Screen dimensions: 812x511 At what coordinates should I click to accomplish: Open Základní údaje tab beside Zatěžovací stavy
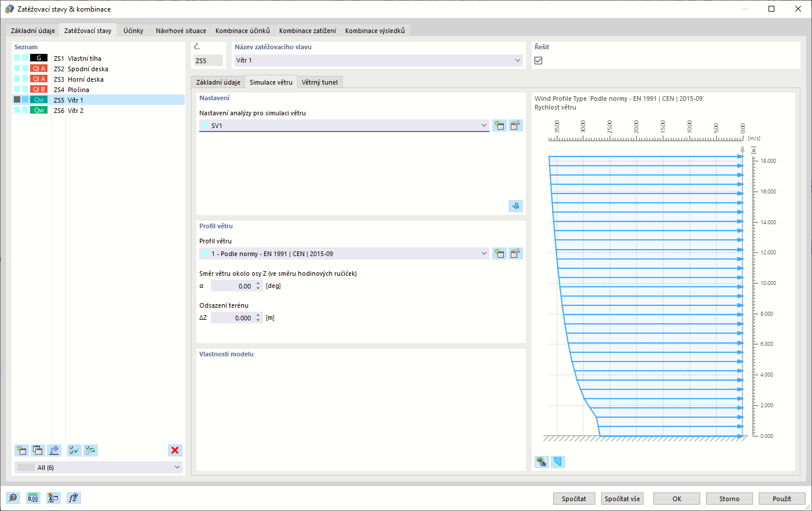coord(33,31)
